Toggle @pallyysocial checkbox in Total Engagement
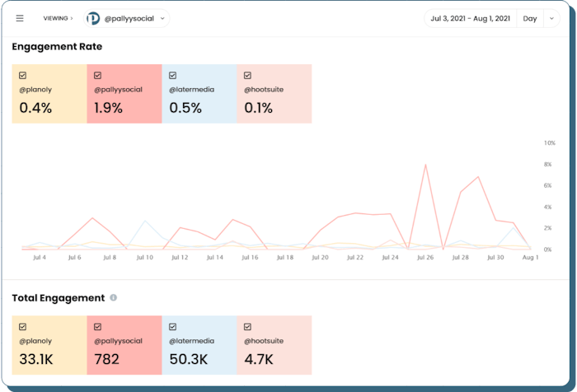 97,327
